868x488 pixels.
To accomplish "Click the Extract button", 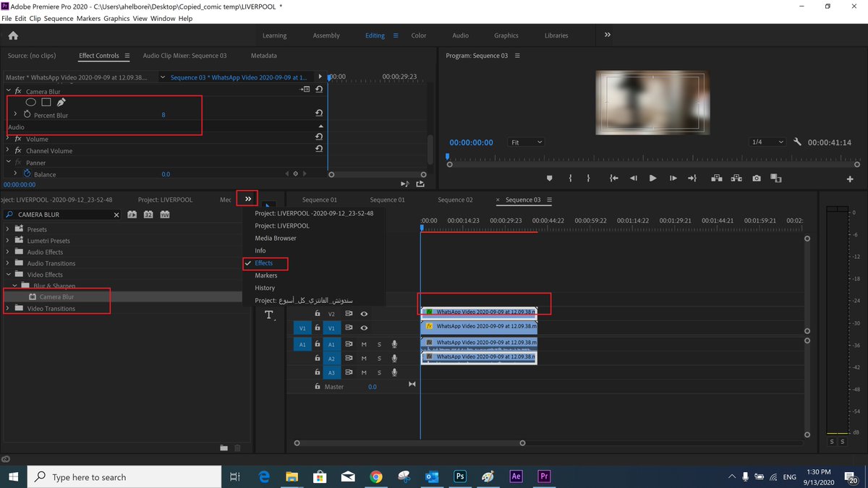I will 736,178.
